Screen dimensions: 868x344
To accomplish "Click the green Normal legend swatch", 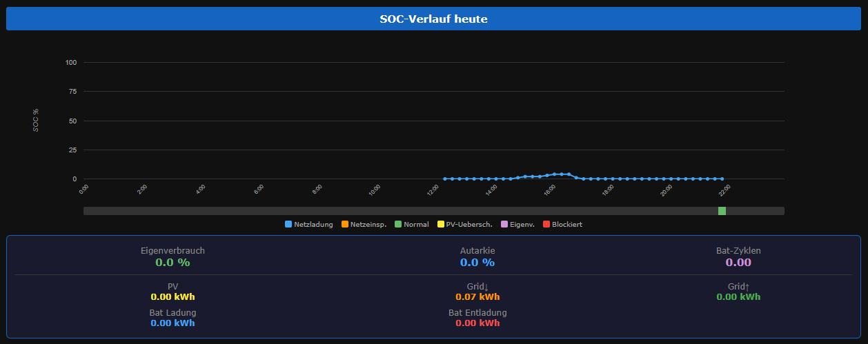I will coord(398,224).
